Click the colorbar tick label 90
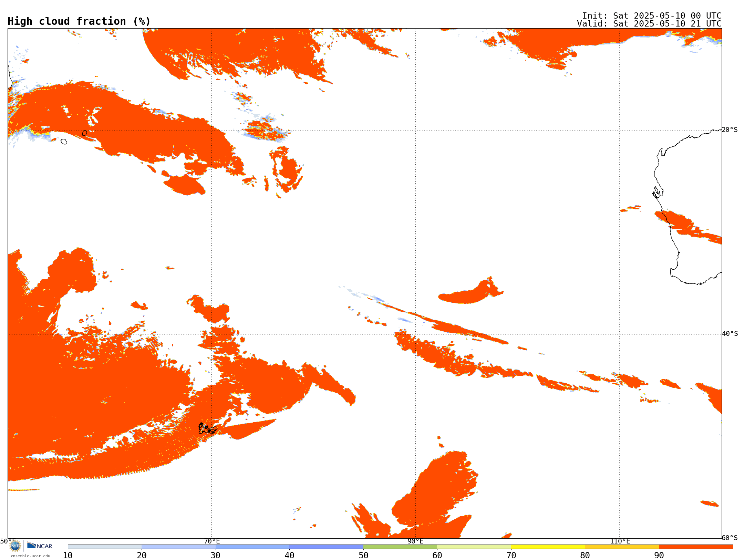The width and height of the screenshot is (744, 560). pyautogui.click(x=659, y=556)
